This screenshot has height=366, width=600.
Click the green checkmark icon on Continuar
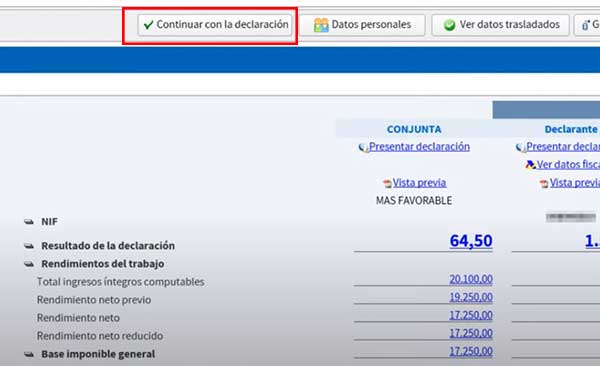pos(148,25)
